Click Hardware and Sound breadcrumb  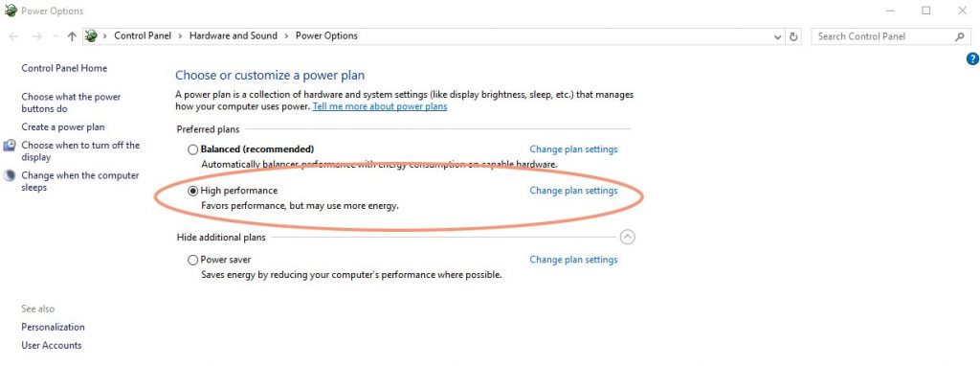(x=234, y=35)
